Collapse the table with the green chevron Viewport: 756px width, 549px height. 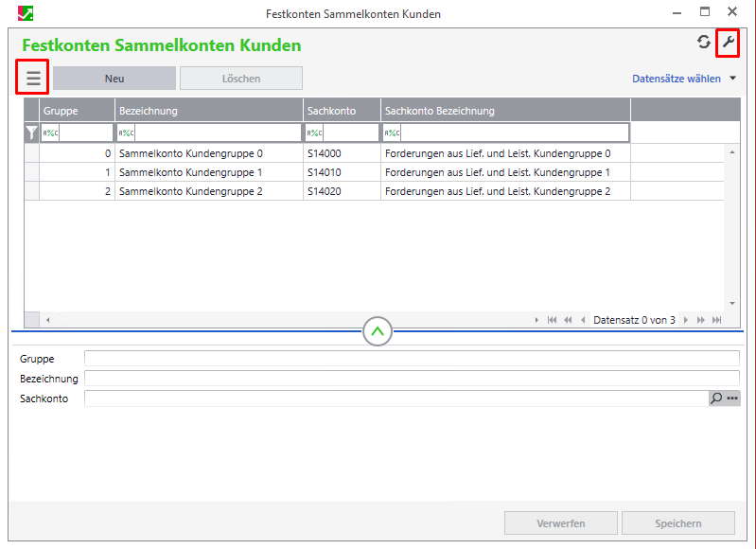378,331
